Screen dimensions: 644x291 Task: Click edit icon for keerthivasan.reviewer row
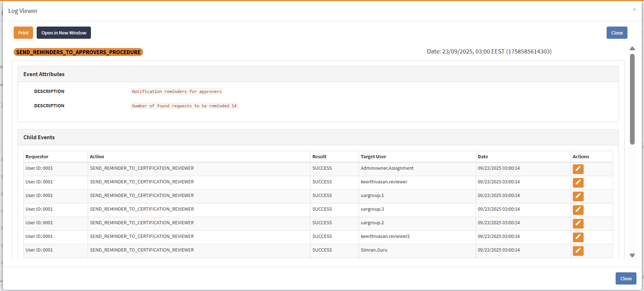(578, 183)
